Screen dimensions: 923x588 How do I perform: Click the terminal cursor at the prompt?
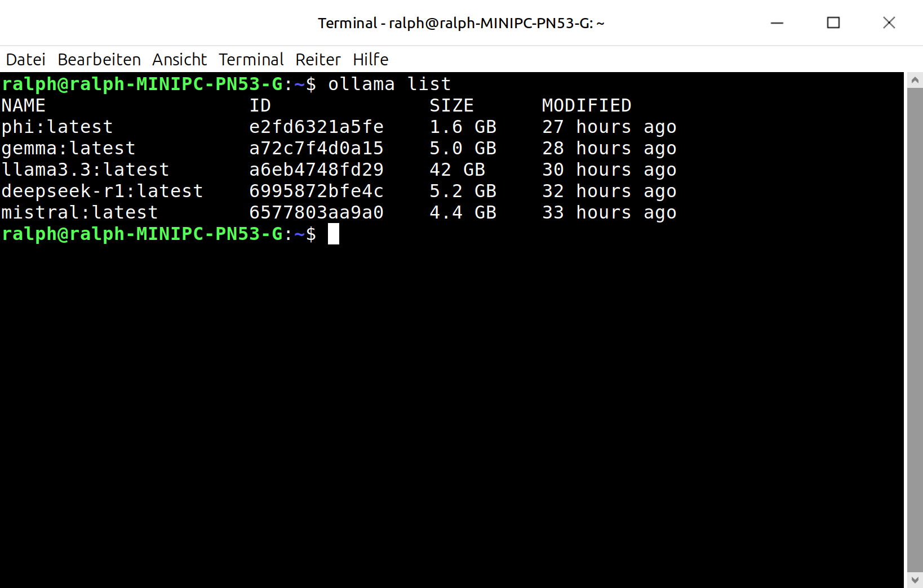pos(334,234)
